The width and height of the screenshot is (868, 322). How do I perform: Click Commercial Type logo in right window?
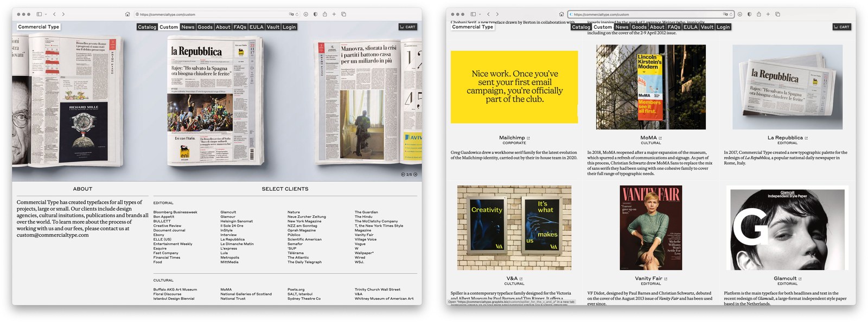click(x=473, y=27)
